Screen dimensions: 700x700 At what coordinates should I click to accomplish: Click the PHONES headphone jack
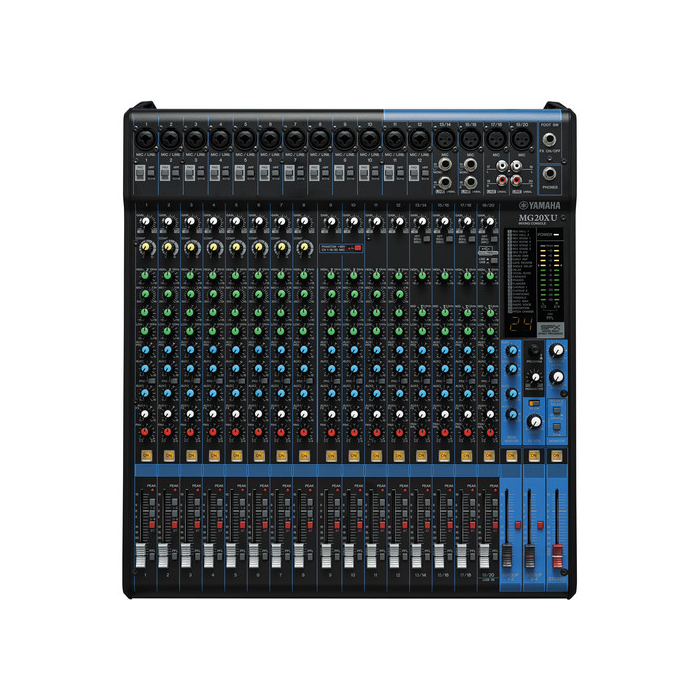point(550,174)
